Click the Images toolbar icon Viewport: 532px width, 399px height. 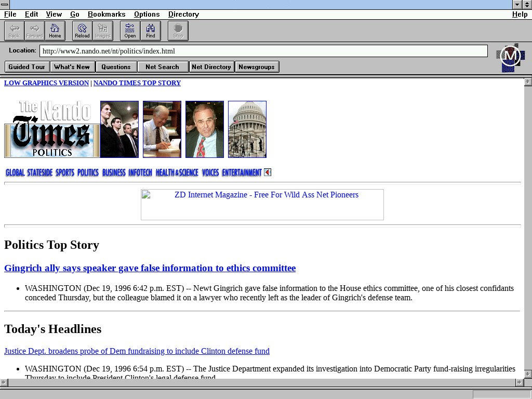103,31
